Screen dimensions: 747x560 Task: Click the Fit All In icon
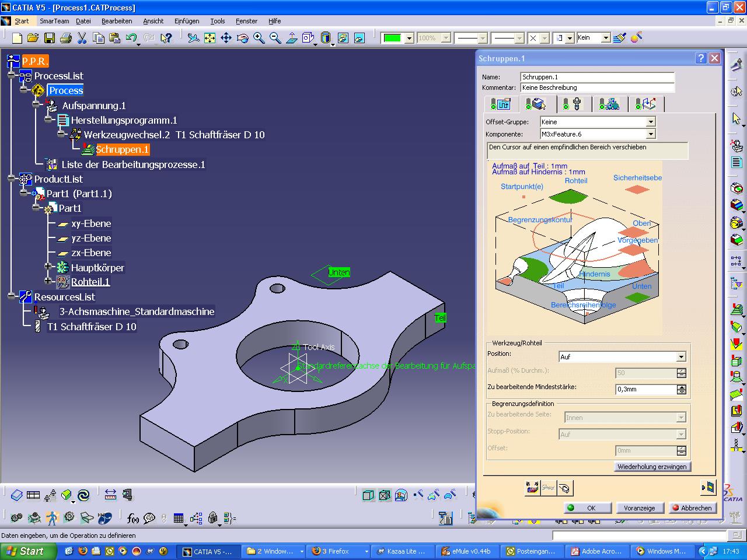pyautogui.click(x=210, y=38)
